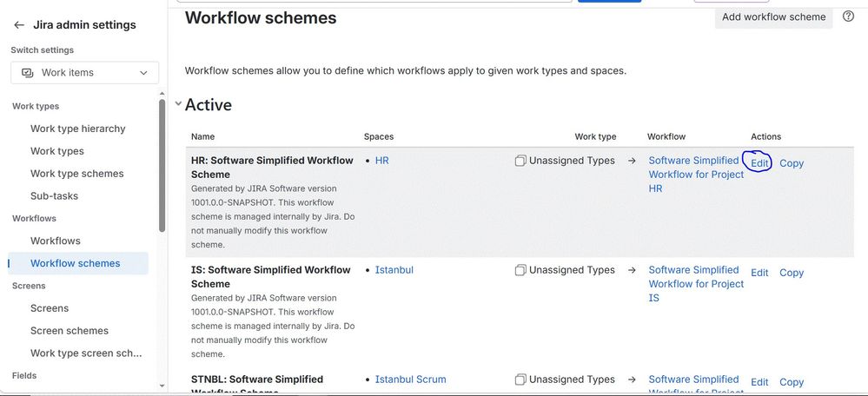Edit the IS workflow scheme
Viewport: 868px width, 396px height.
point(759,273)
